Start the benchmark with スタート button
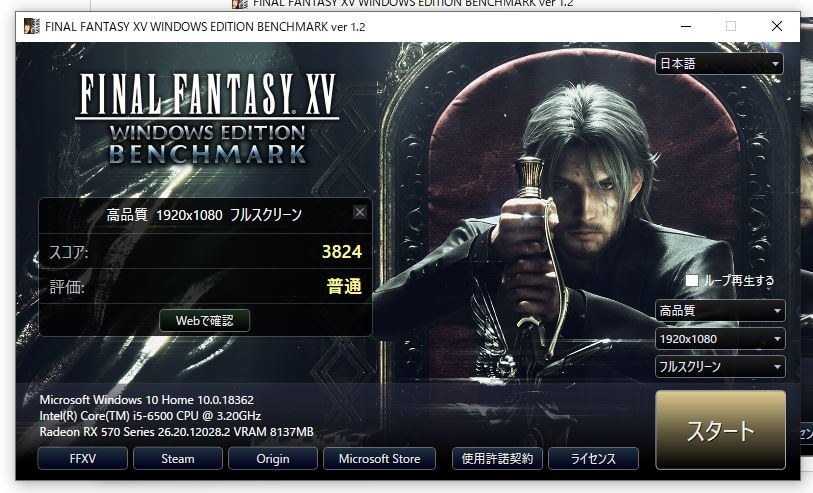 [x=720, y=430]
